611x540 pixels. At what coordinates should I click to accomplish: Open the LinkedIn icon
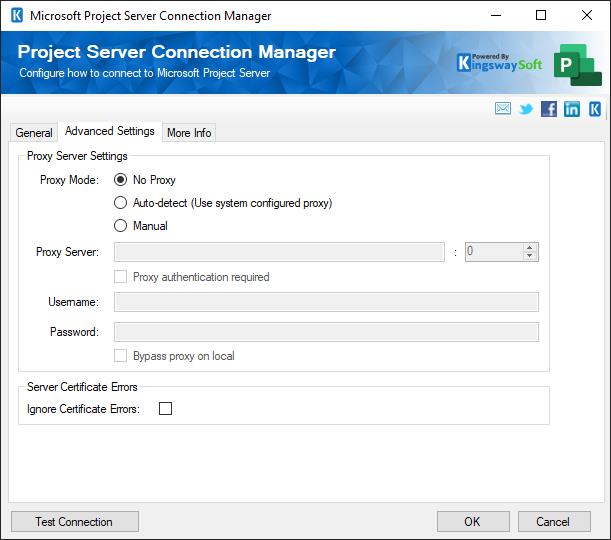pos(572,109)
